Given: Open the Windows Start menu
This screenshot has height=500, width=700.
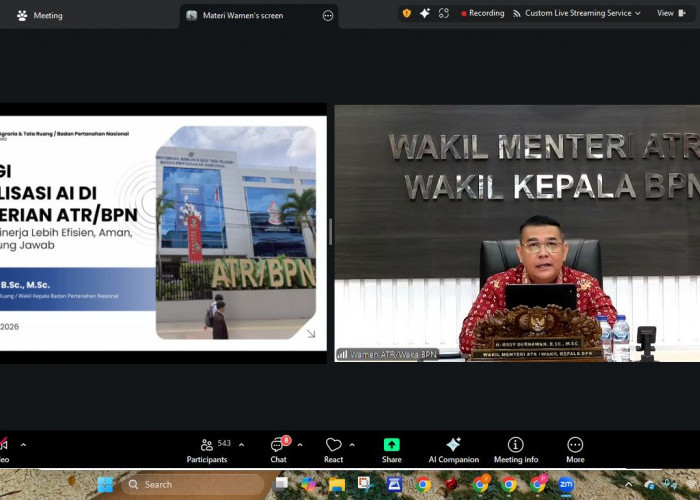Looking at the screenshot, I should click(x=105, y=484).
